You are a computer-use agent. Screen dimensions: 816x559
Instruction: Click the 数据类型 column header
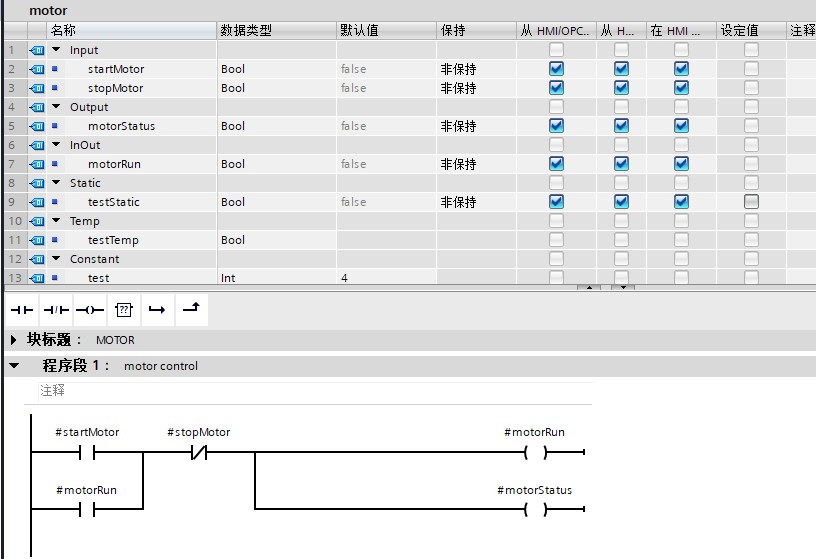pos(276,30)
